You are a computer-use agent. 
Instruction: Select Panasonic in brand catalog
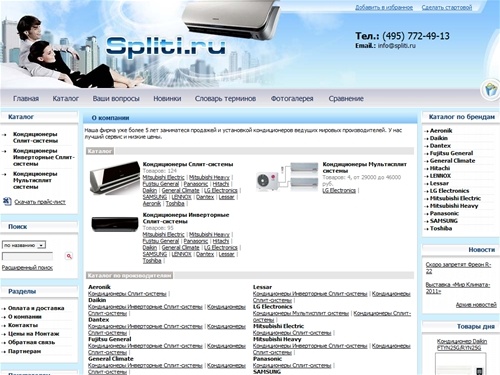point(444,213)
